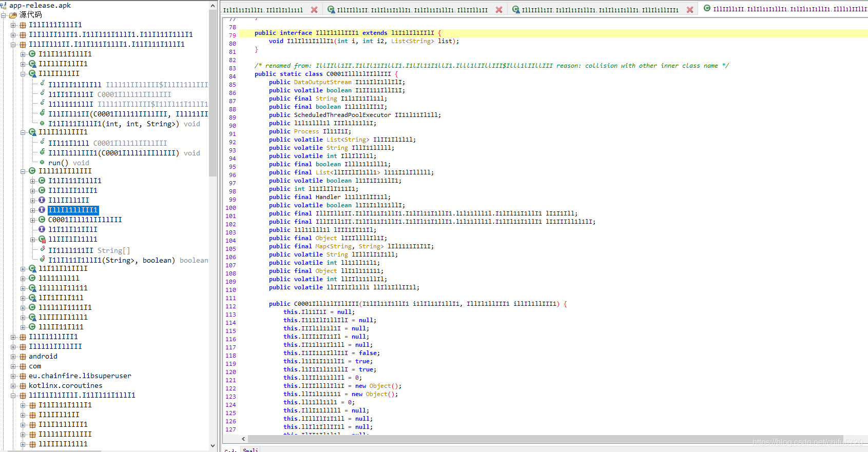Expand the com package node
The width and height of the screenshot is (868, 452).
point(13,366)
